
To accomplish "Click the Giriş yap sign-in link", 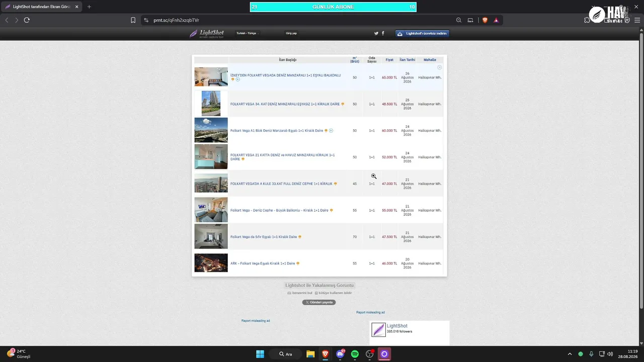I will click(291, 33).
